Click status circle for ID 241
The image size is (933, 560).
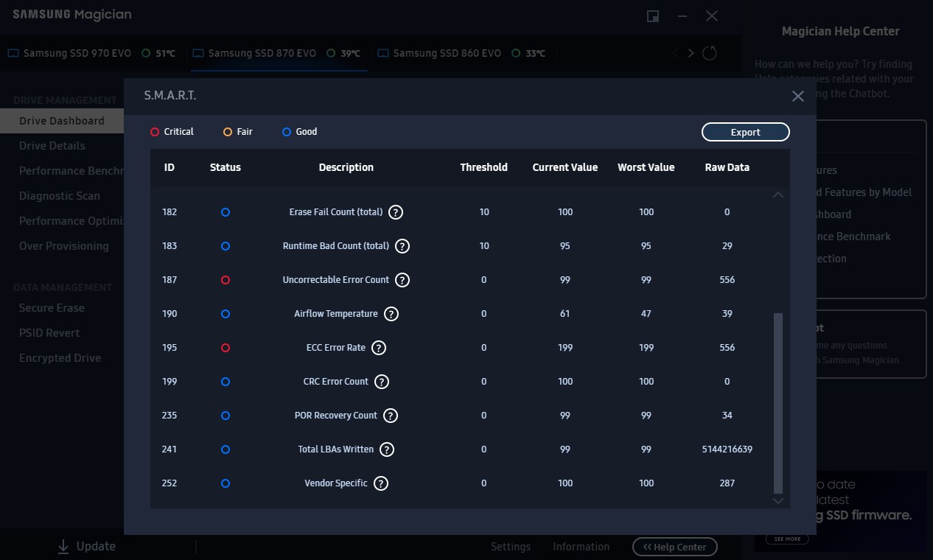(x=226, y=449)
